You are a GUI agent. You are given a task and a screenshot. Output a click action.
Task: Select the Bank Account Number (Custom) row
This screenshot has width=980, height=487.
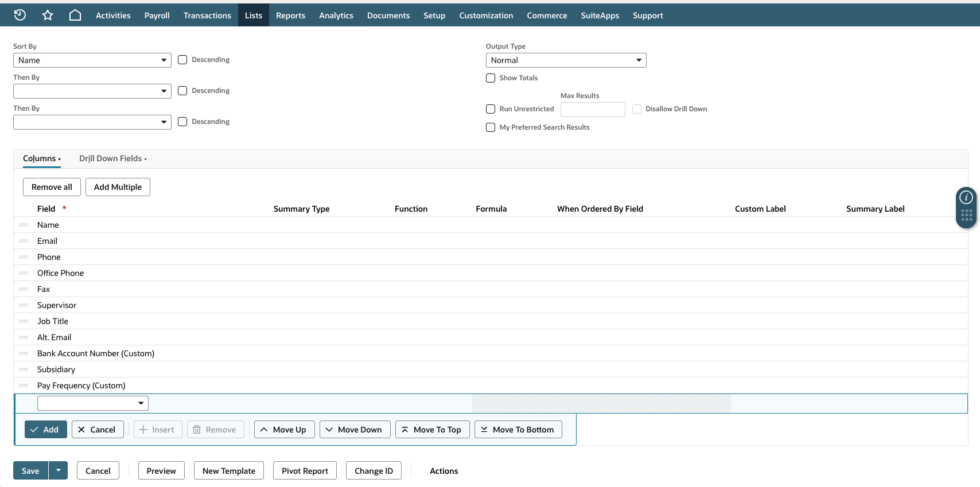491,353
